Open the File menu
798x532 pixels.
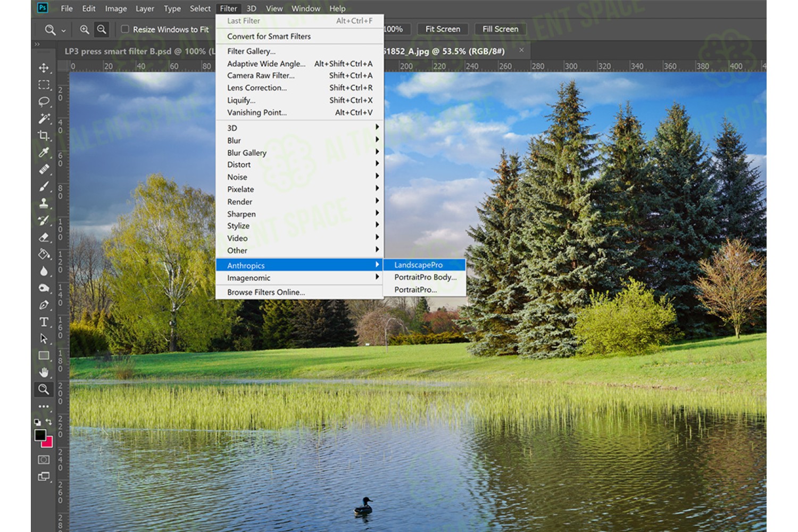[x=66, y=9]
